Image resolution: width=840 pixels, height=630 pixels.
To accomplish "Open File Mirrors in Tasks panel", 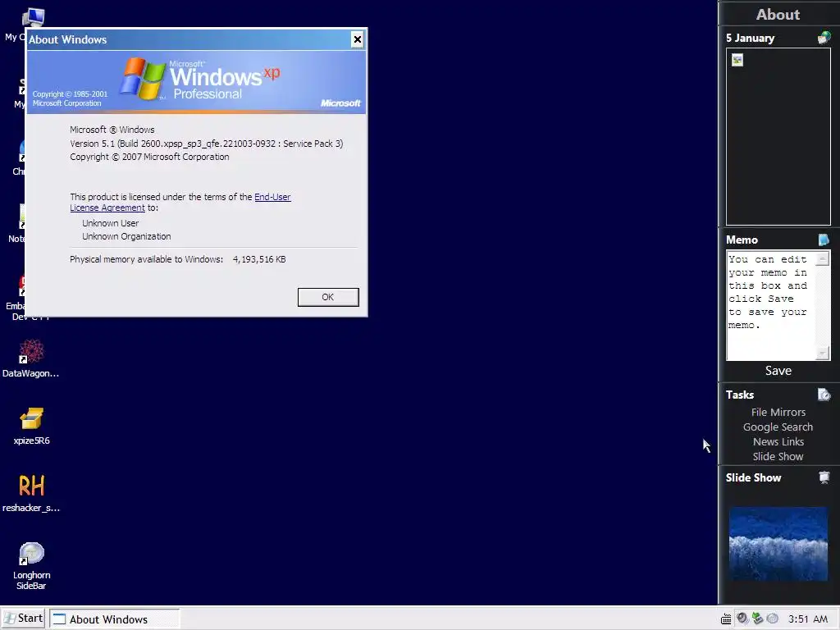I will tap(778, 412).
